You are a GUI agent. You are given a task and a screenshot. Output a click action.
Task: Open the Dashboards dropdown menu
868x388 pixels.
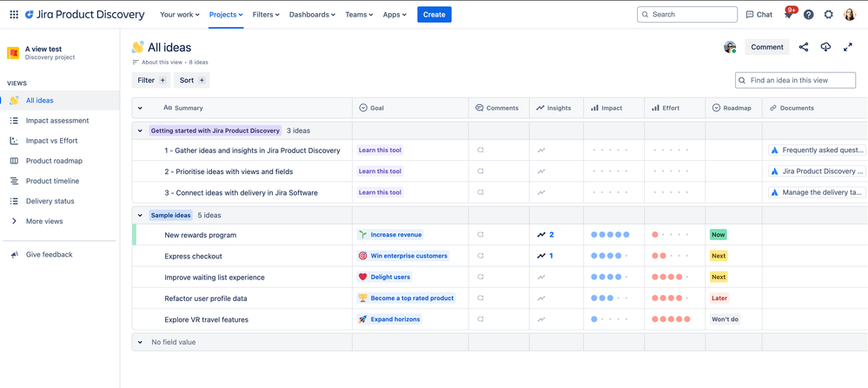click(x=313, y=15)
